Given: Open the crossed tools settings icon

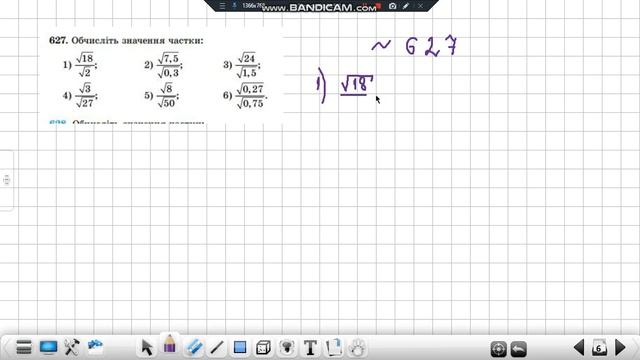Looking at the screenshot, I should pos(71,347).
